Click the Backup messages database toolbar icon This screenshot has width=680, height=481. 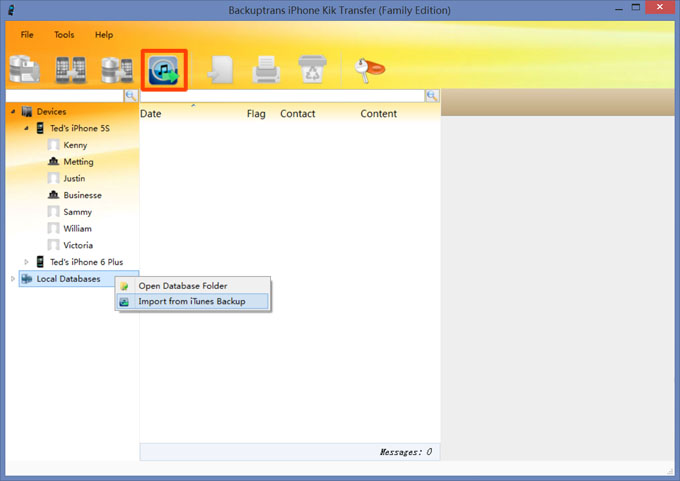coord(25,69)
